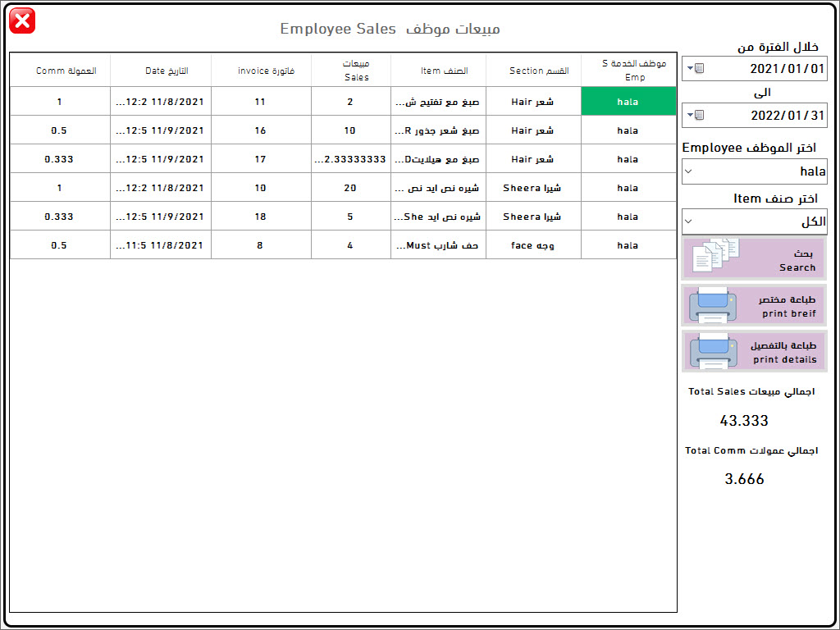The image size is (840, 630).
Task: Sort by Section القسم column header
Action: click(x=533, y=71)
